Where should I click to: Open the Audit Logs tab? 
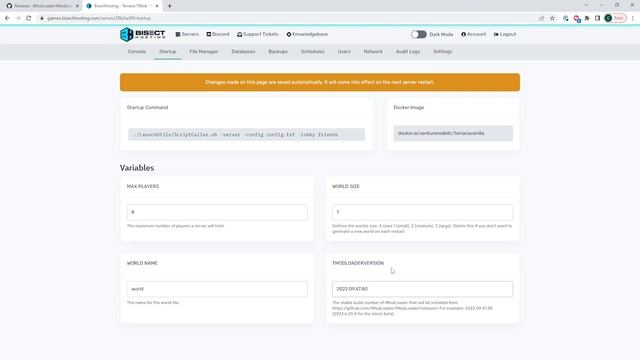(408, 52)
